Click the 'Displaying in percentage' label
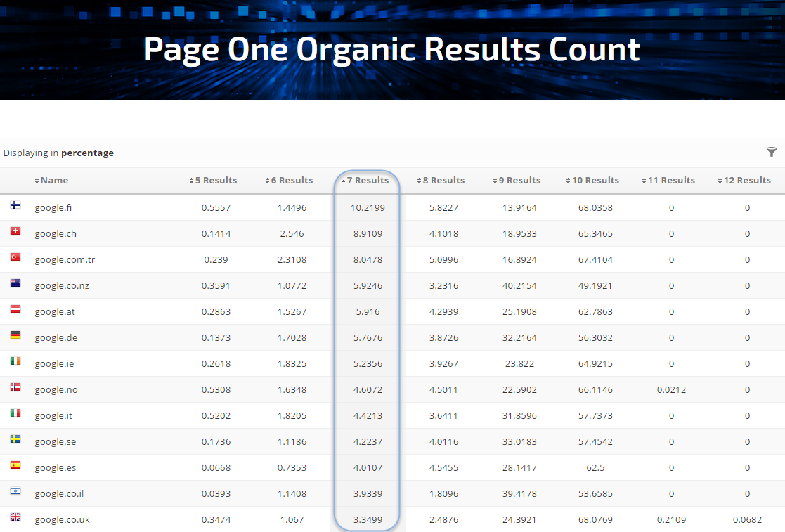This screenshot has height=532, width=785. click(58, 153)
